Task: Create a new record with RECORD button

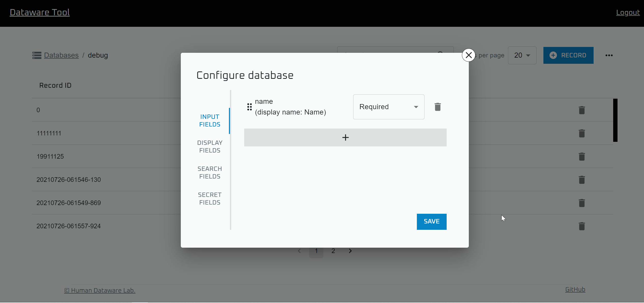Action: tap(568, 55)
